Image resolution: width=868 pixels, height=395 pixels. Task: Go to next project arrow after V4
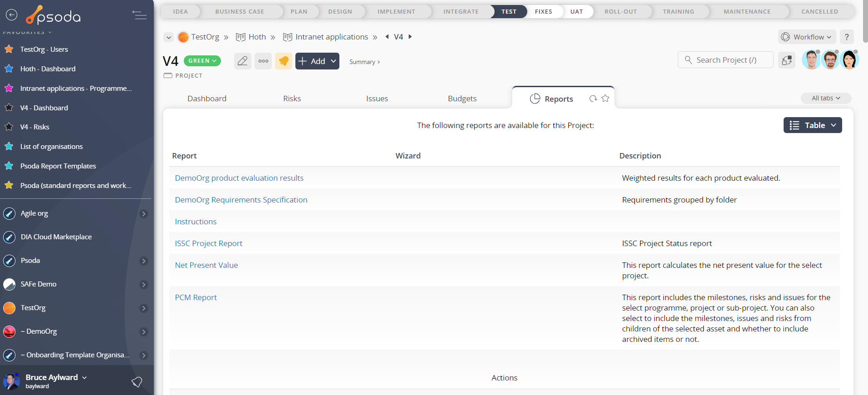click(x=410, y=37)
